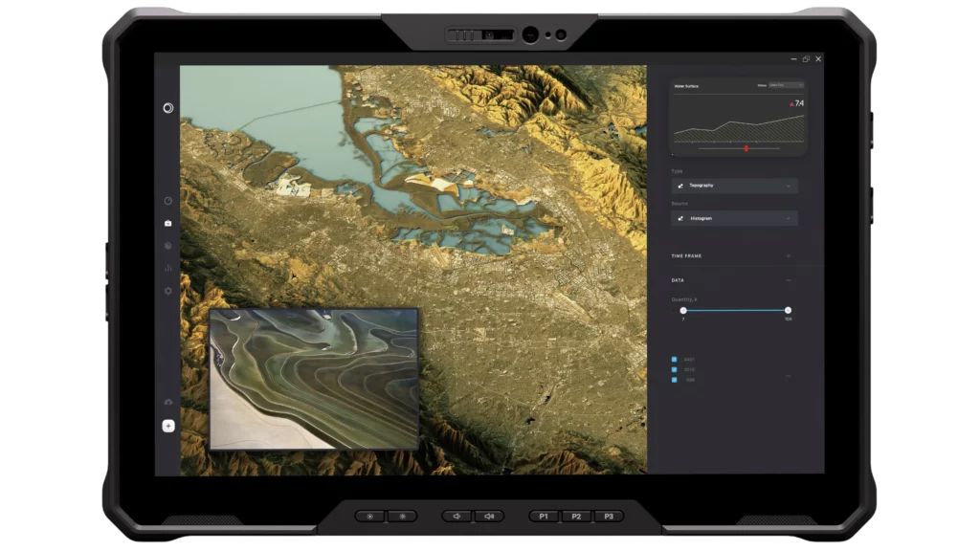Click the red marker under Water Surface chart
Image resolution: width=980 pixels, height=551 pixels.
[x=746, y=148]
